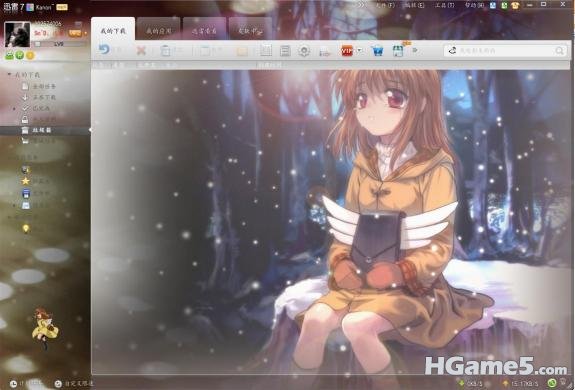Select the lock-icon private space item
575x390 pixels.
[x=39, y=119]
